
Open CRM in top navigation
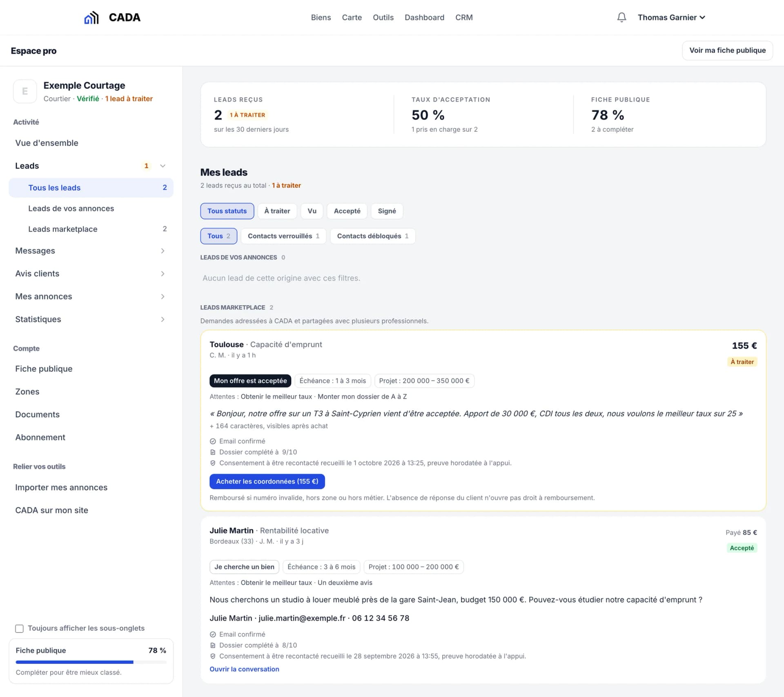pyautogui.click(x=464, y=18)
